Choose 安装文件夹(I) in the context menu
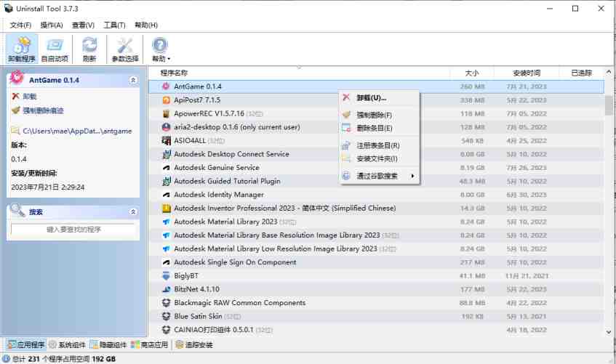 click(x=380, y=158)
